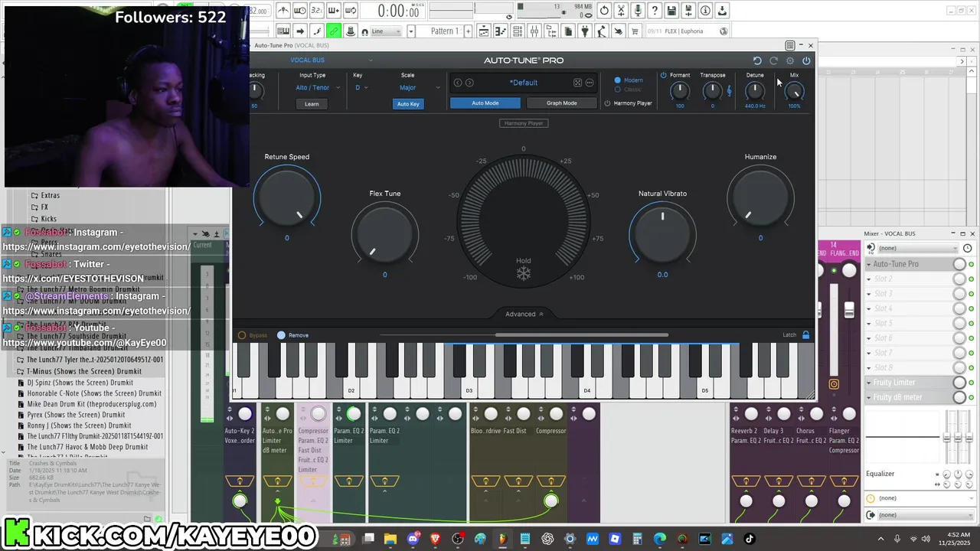Open the mixer input (none) dropdown
This screenshot has height=551, width=980.
tap(917, 248)
